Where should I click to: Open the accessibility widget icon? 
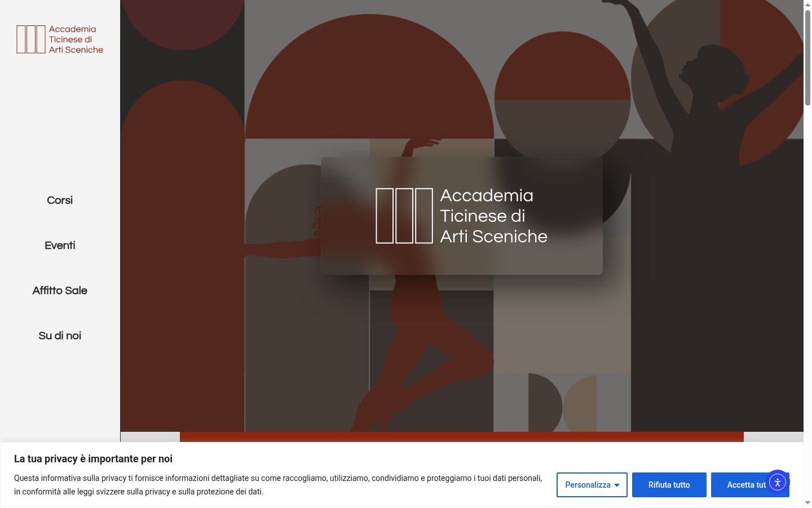[777, 483]
